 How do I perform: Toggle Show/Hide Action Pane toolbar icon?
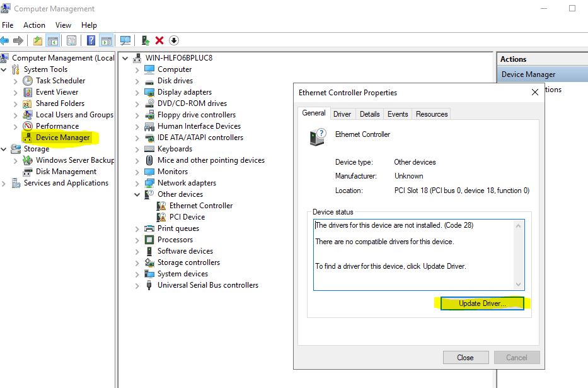[x=107, y=40]
